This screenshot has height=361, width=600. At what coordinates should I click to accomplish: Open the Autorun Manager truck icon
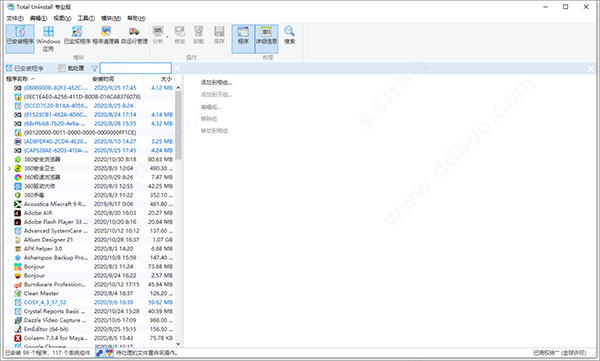(134, 35)
